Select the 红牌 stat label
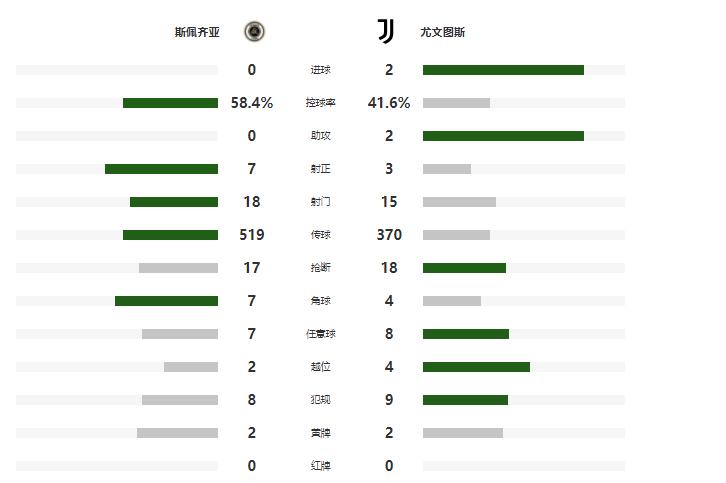Viewport: 726px width, 483px height. (320, 466)
